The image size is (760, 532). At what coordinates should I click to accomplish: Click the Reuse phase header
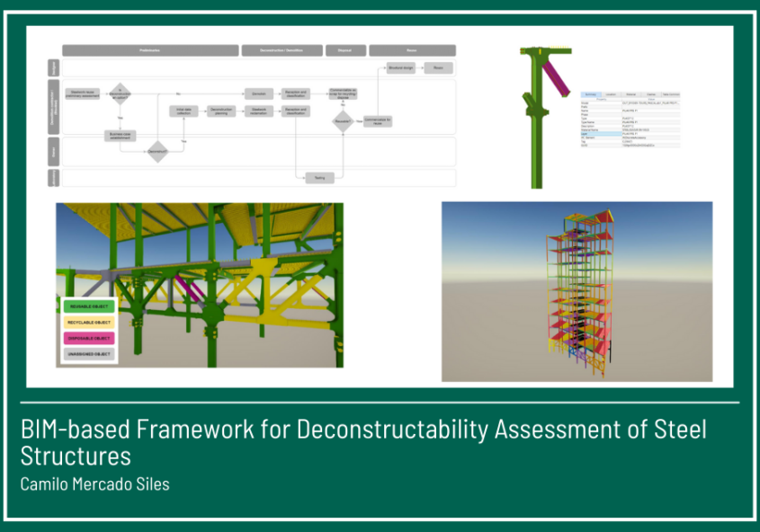coord(411,51)
